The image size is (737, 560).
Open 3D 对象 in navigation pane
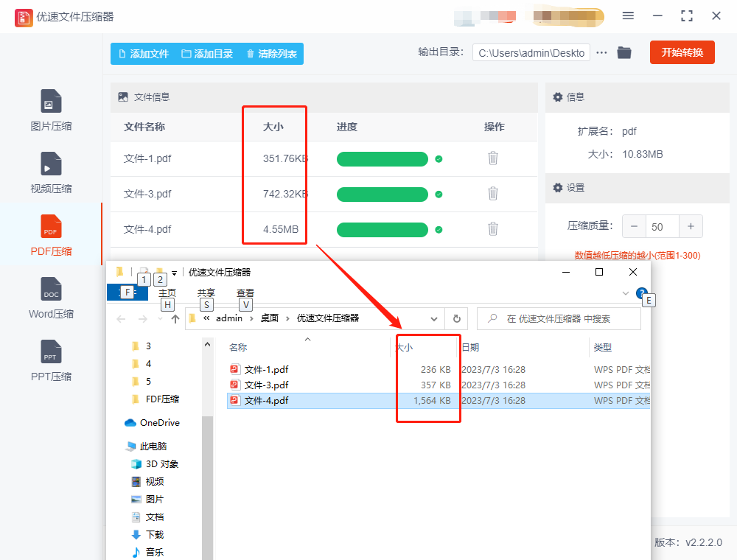155,464
